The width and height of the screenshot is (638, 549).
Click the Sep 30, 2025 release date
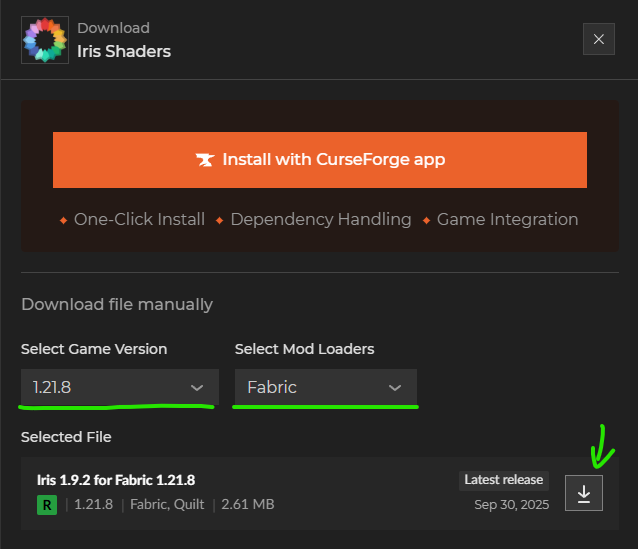click(x=512, y=505)
